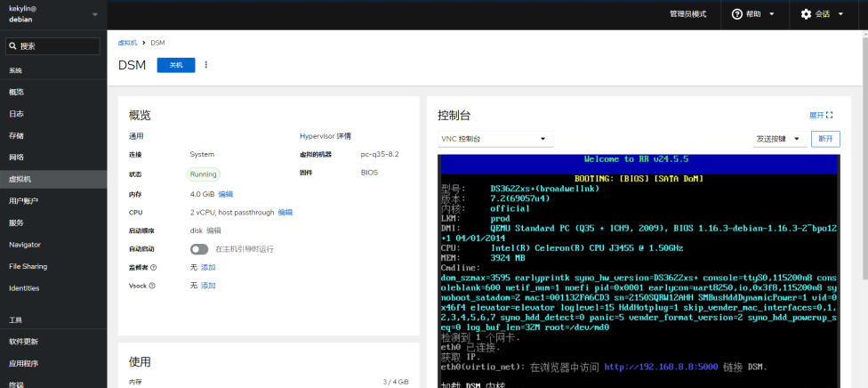This screenshot has height=388, width=868.
Task: Click the search magnifier icon
Action: click(12, 46)
